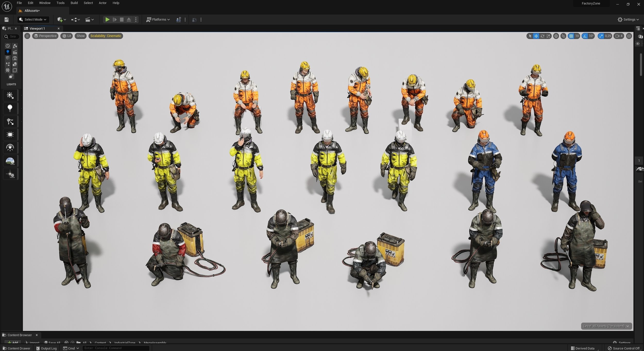
Task: Open the Settings dropdown in the toolbar
Action: (628, 20)
